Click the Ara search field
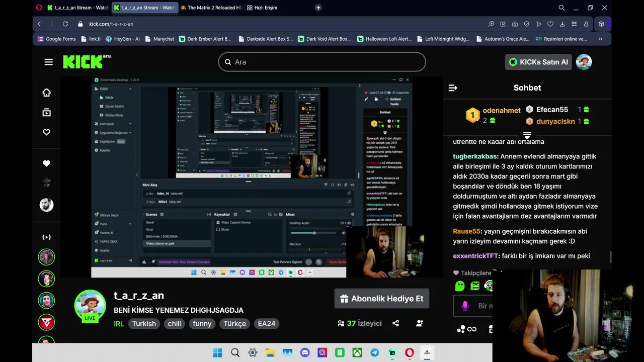The width and height of the screenshot is (644, 362). click(322, 62)
